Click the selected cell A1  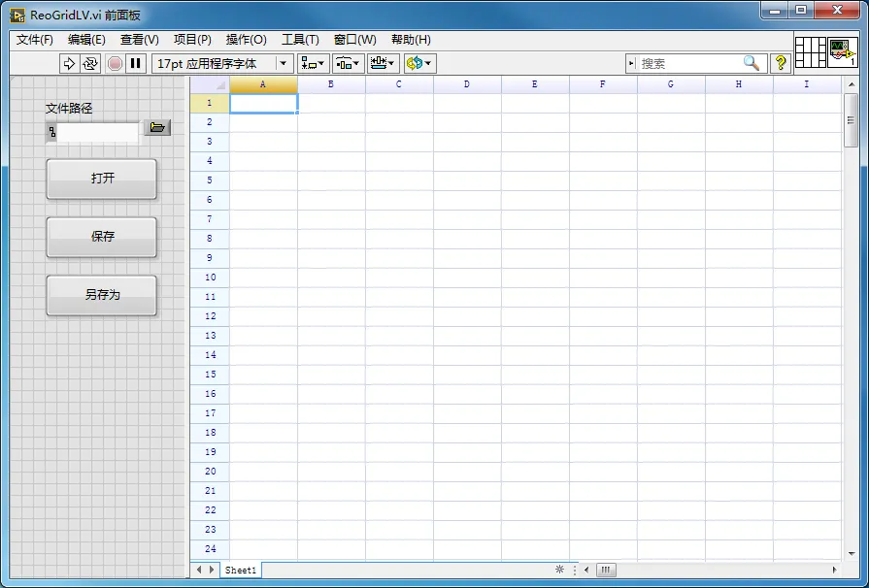point(264,103)
